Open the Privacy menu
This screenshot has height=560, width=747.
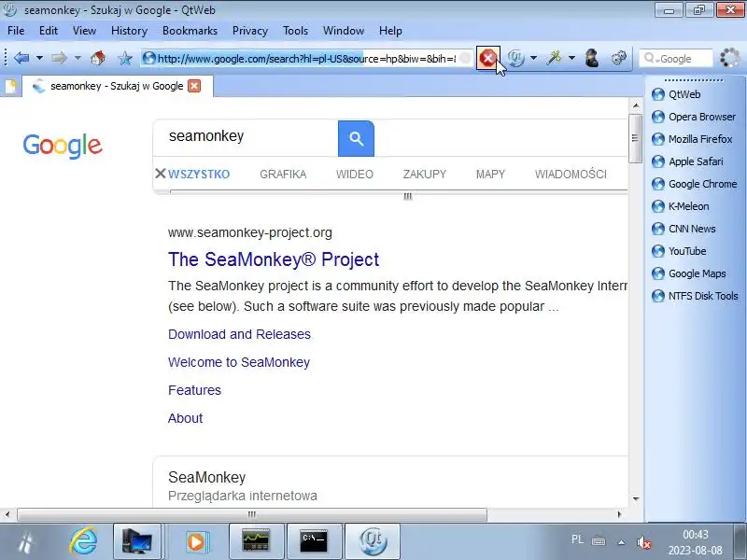[x=250, y=31]
